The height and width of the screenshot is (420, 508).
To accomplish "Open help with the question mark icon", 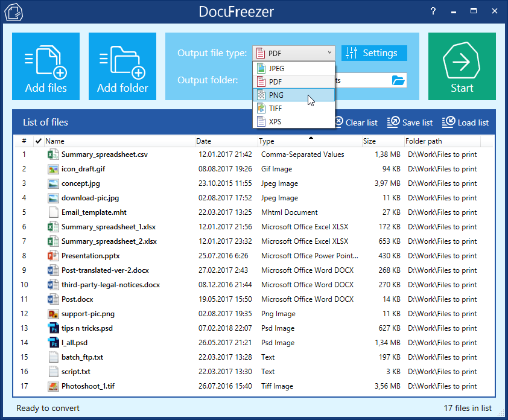I will click(x=433, y=11).
